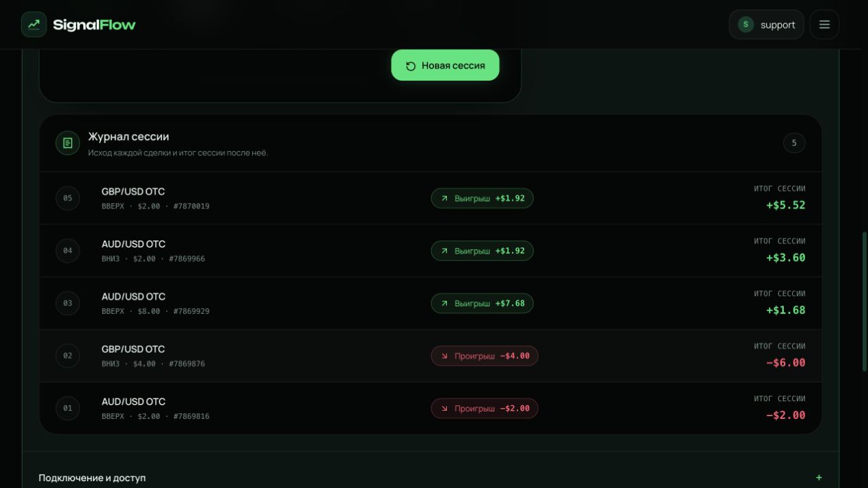Screen dimensions: 868x488
Task: Click the round 05 trade number badge
Action: [x=68, y=198]
